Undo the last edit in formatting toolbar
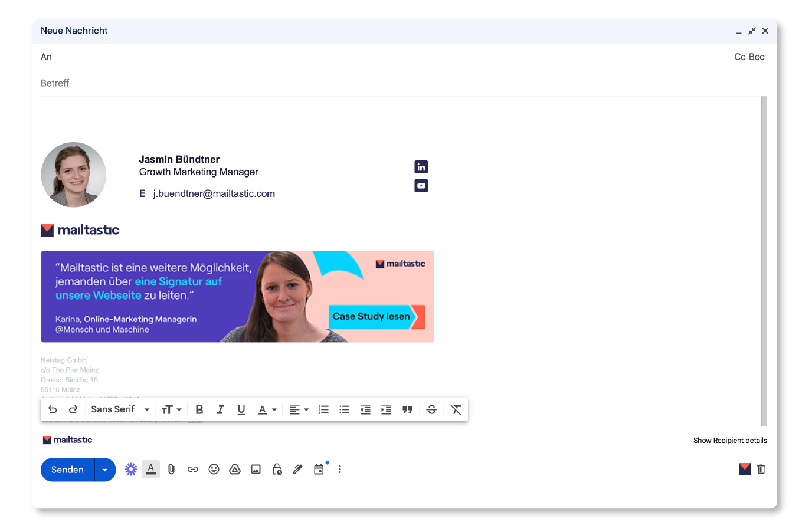Screen dimensions: 812x522 (53, 409)
